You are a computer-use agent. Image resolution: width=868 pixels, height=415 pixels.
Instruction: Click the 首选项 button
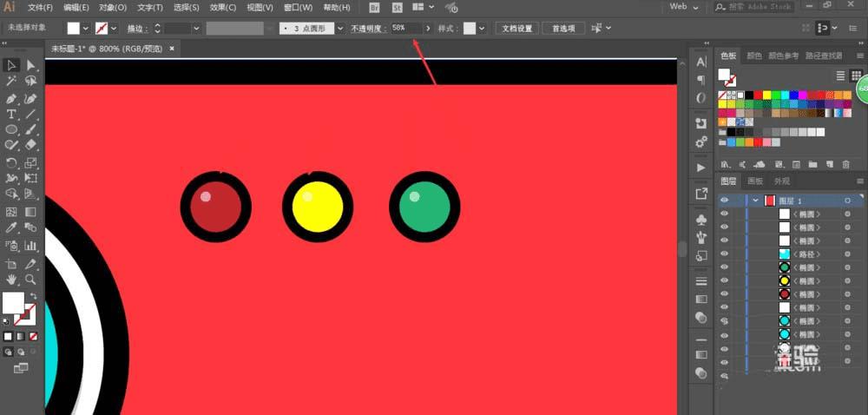(563, 29)
